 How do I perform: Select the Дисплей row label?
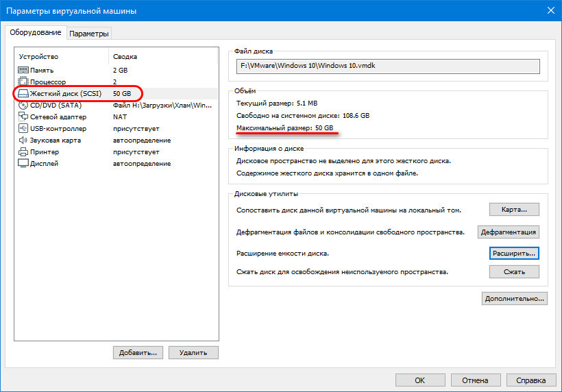point(44,163)
